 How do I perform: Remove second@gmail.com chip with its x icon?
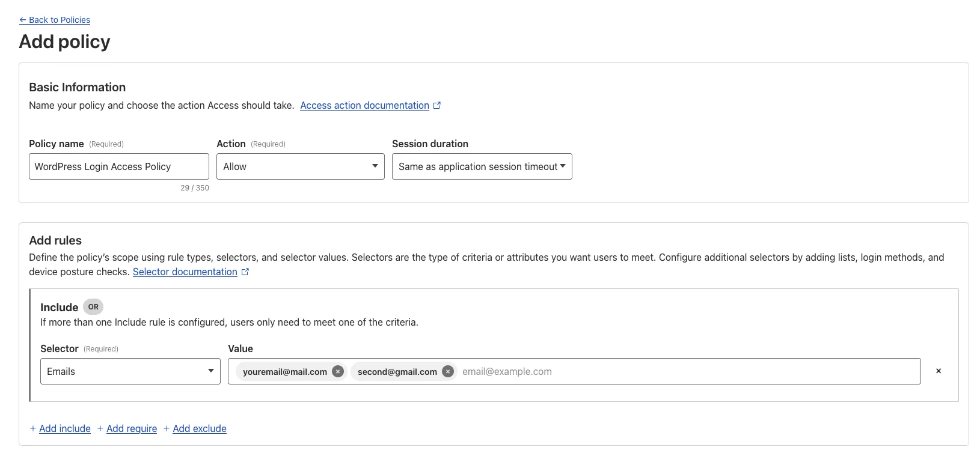click(x=448, y=371)
